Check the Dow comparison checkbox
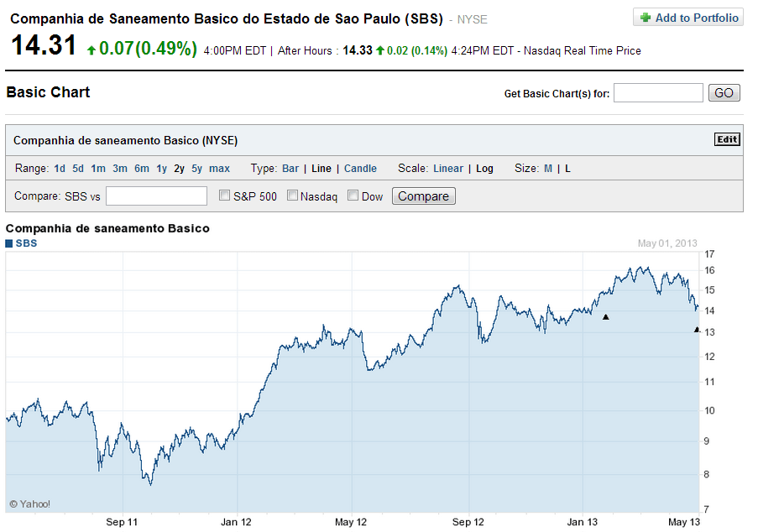The image size is (758, 532). [353, 196]
